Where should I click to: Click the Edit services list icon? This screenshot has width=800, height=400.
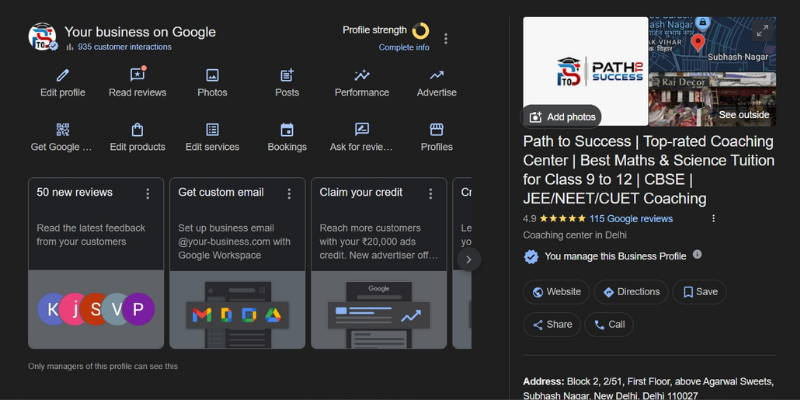[x=212, y=130]
